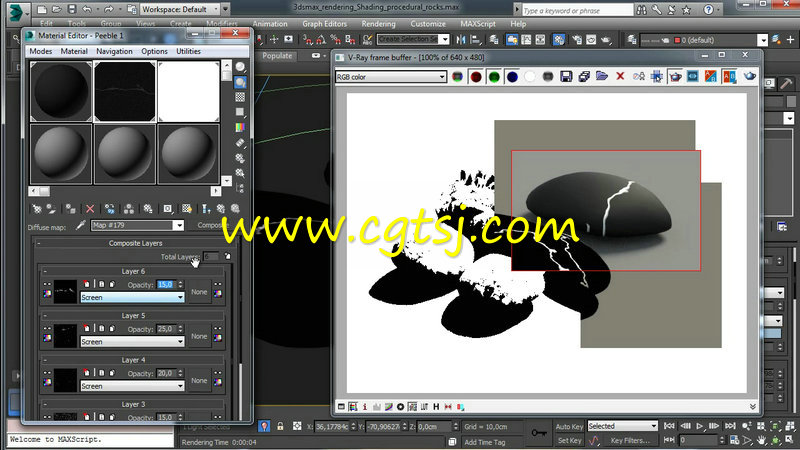This screenshot has height=450, width=800.
Task: Switch to RGB channels view in frame buffer
Action: point(457,77)
